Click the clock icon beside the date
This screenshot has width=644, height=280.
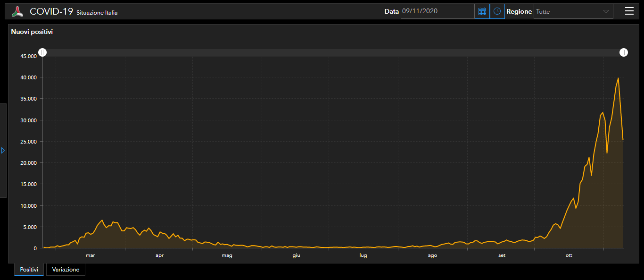[x=497, y=11]
